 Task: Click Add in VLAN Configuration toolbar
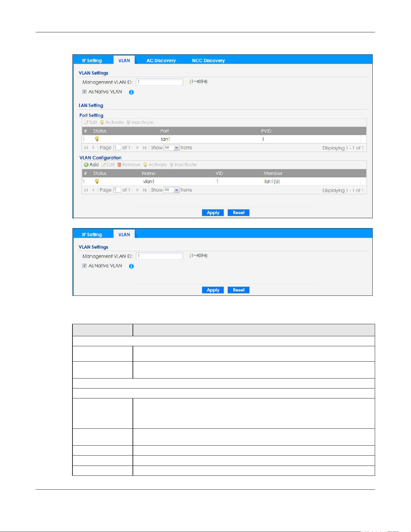click(x=91, y=164)
